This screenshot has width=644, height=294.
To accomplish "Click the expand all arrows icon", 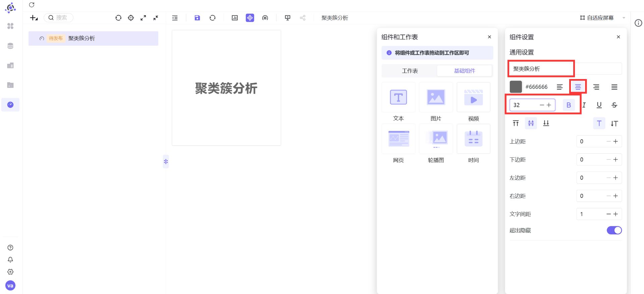I will [x=143, y=18].
